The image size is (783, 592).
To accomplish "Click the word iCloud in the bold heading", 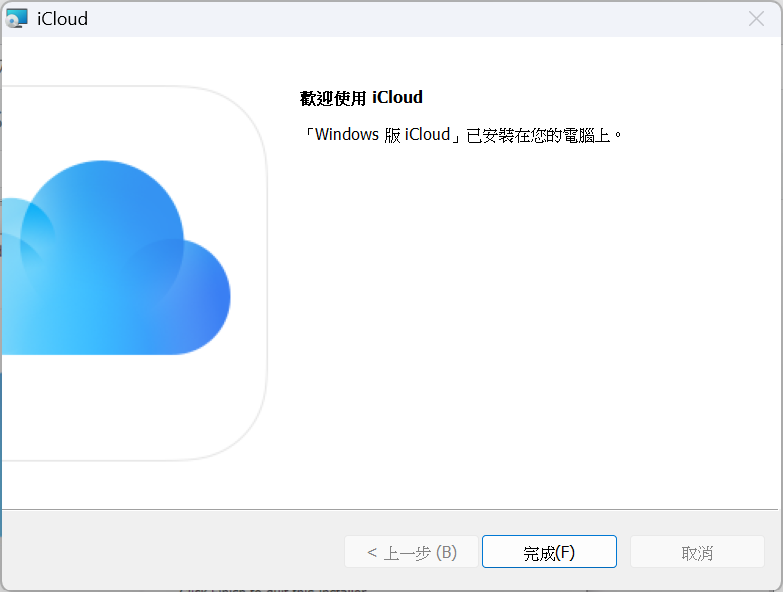I will point(397,97).
